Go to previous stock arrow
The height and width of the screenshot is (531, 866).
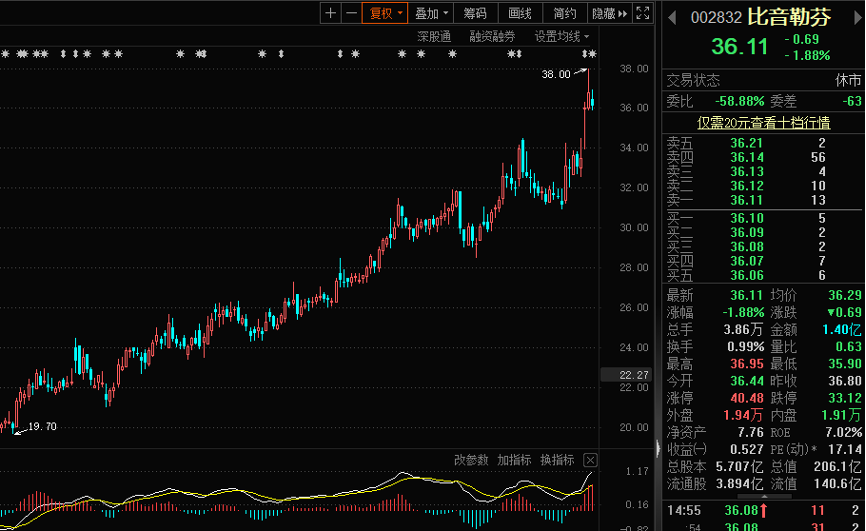coord(672,17)
